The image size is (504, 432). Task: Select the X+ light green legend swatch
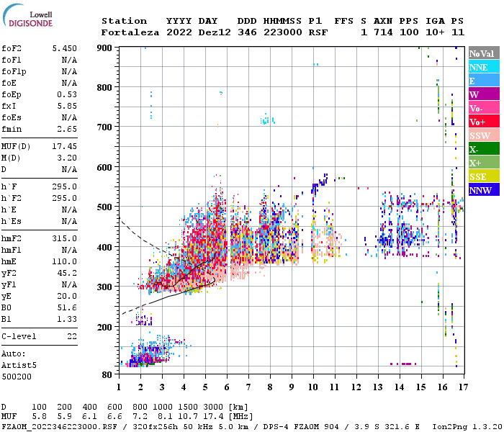484,163
